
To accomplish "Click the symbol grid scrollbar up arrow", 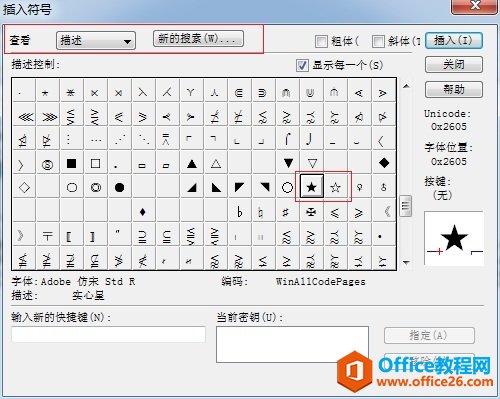I will pos(406,86).
